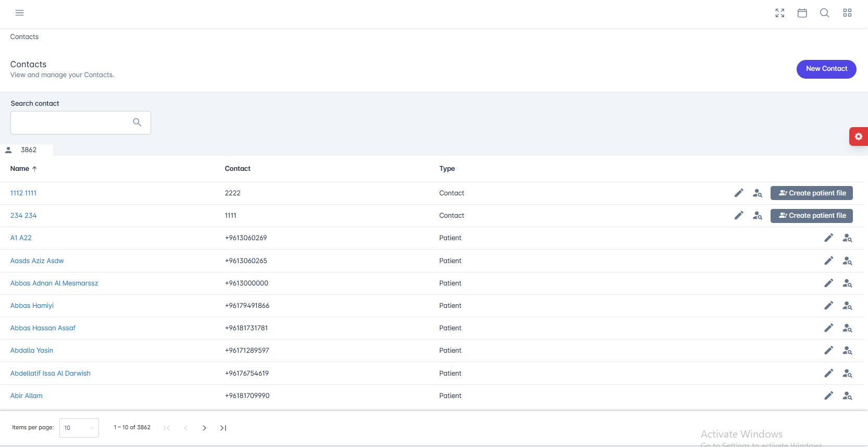Click the header search icon

coord(824,13)
